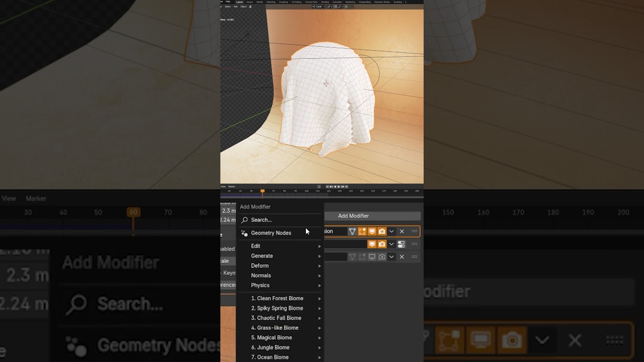The width and height of the screenshot is (644, 362).
Task: Open the 2. Spiky Spring Biome submenu
Action: [x=280, y=308]
